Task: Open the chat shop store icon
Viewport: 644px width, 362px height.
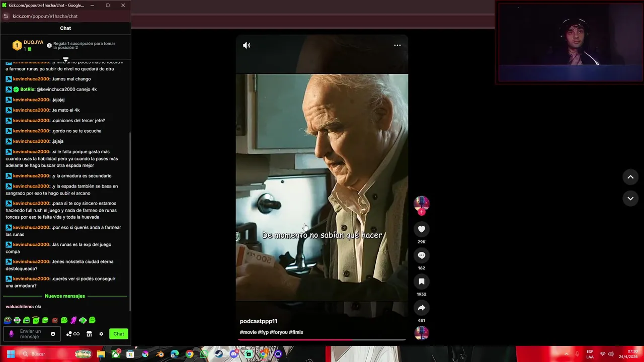Action: click(x=89, y=334)
